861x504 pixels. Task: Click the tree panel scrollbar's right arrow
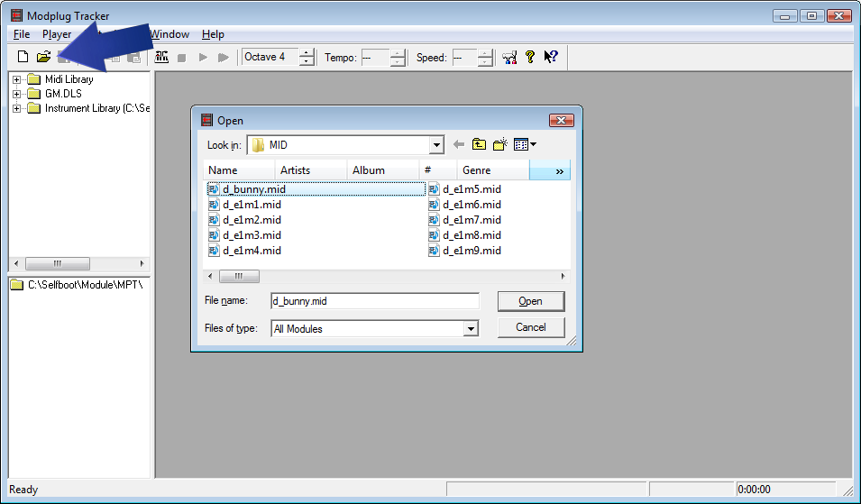click(x=142, y=263)
